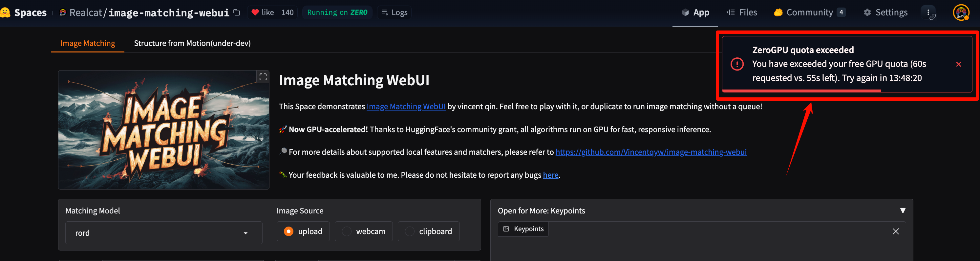The image size is (980, 261).
Task: Copy the Space name using the copy icon
Action: [237, 12]
